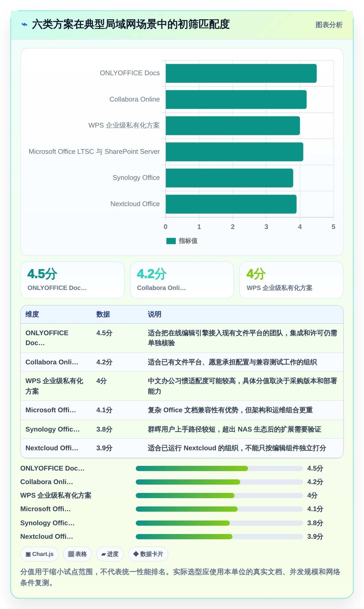Click the 3.8分 table cell
This screenshot has width=364, height=609.
tap(104, 429)
